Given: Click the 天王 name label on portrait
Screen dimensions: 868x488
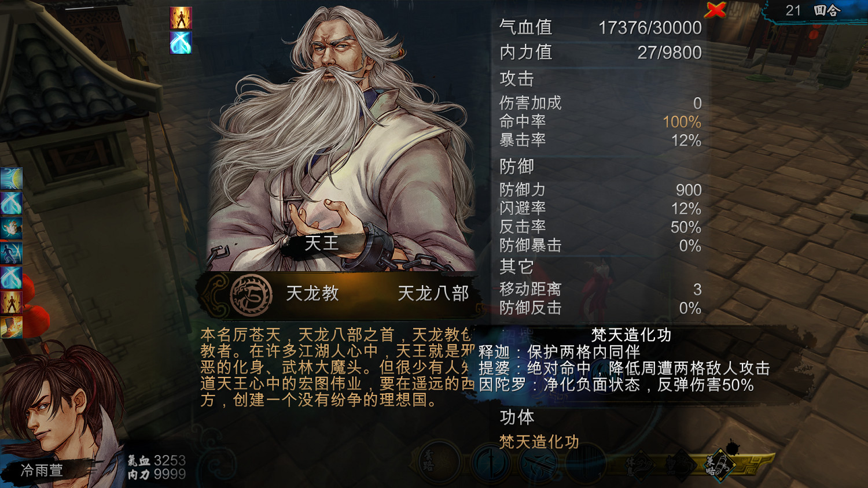Looking at the screenshot, I should (x=322, y=243).
